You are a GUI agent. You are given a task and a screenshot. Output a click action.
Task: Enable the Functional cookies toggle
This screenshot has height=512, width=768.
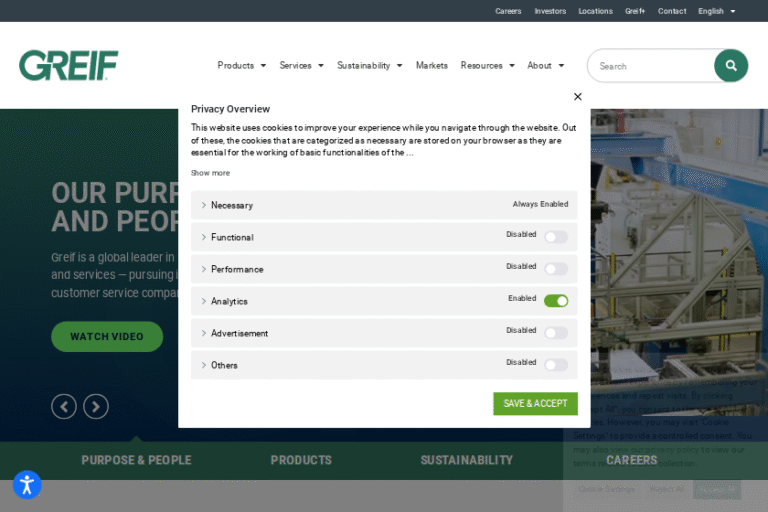coord(556,237)
